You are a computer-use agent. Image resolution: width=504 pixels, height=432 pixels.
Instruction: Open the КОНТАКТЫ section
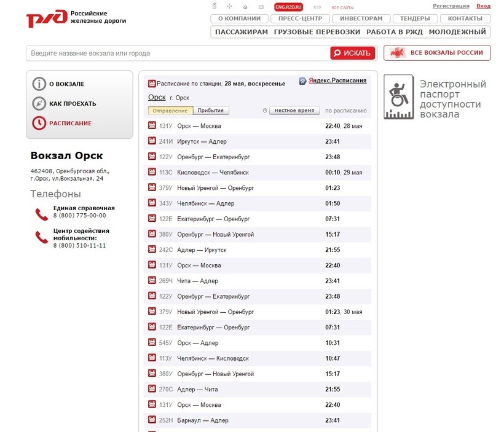coord(465,18)
